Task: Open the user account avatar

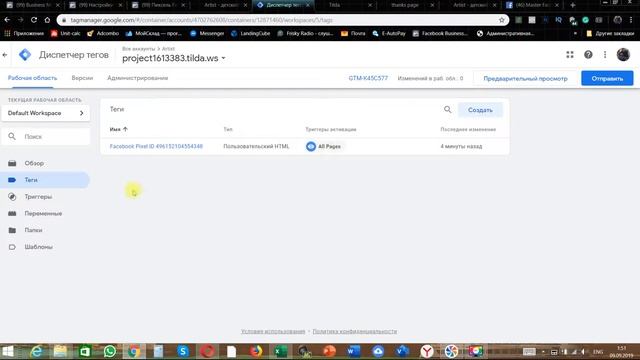Action: click(623, 54)
